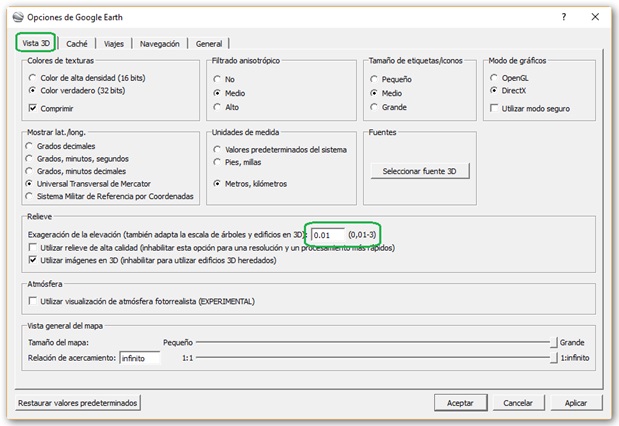Click Seleccionar fuente 3D button

click(420, 171)
